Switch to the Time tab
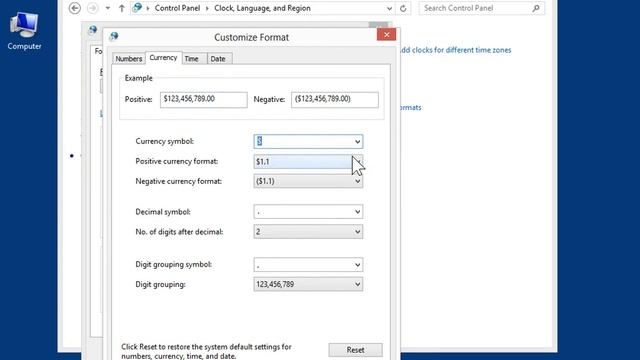Screen dimensions: 640x360 (192, 59)
